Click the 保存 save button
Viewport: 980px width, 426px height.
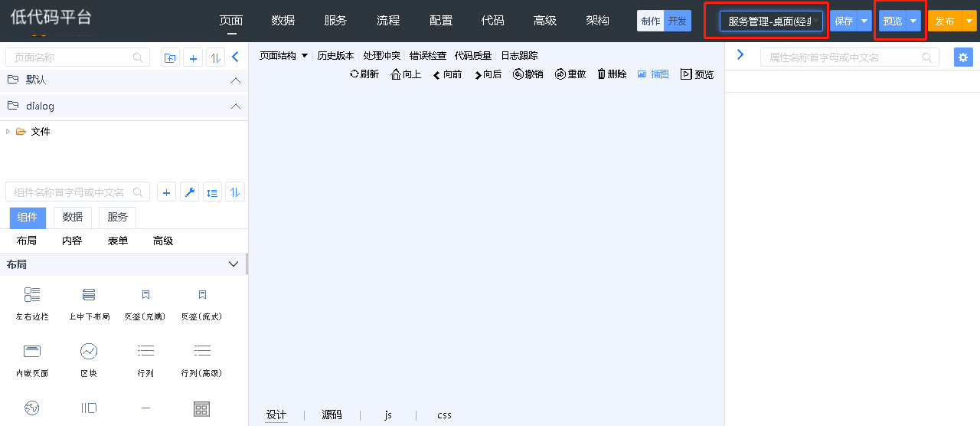pos(843,21)
